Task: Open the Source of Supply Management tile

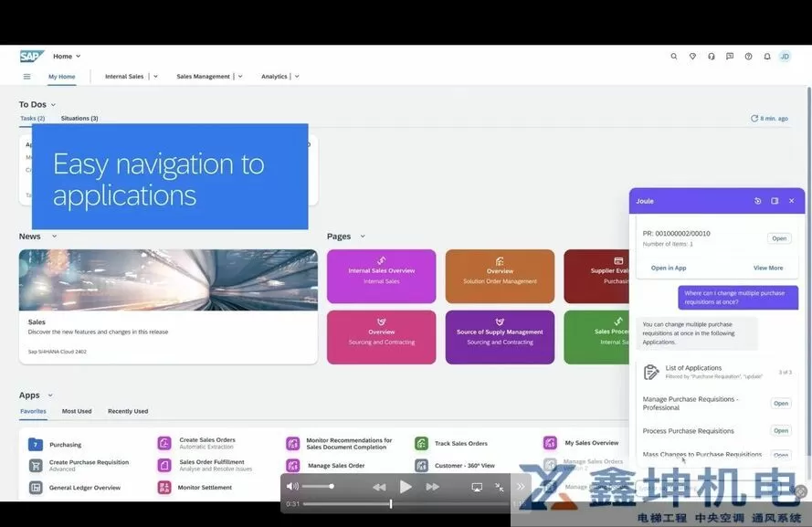Action: (500, 337)
